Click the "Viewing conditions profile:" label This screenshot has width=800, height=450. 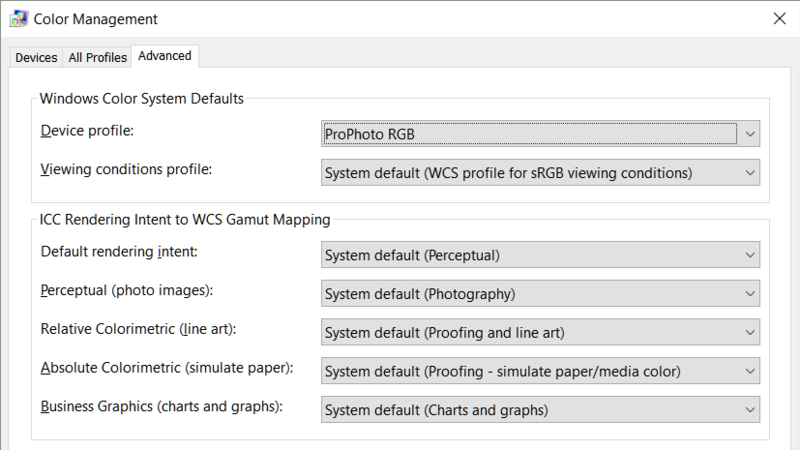click(126, 169)
